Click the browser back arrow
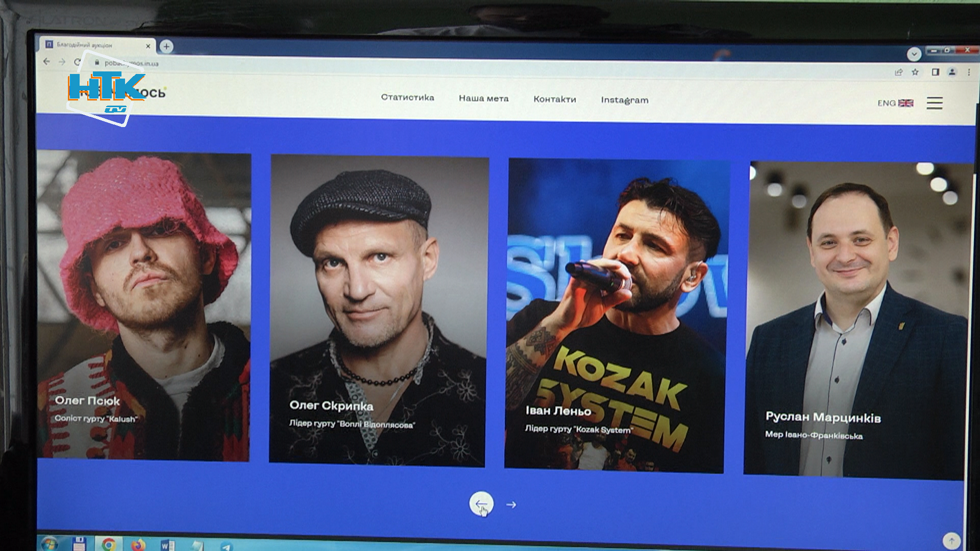The height and width of the screenshot is (551, 980). [46, 62]
